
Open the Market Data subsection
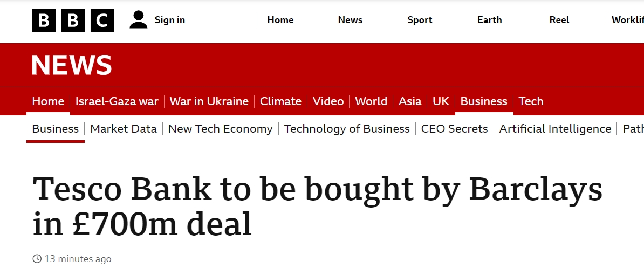point(124,129)
